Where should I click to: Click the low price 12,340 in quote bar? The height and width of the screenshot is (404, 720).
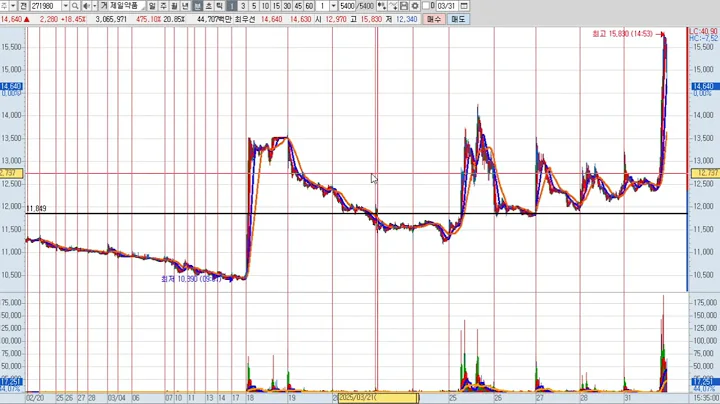tap(406, 19)
